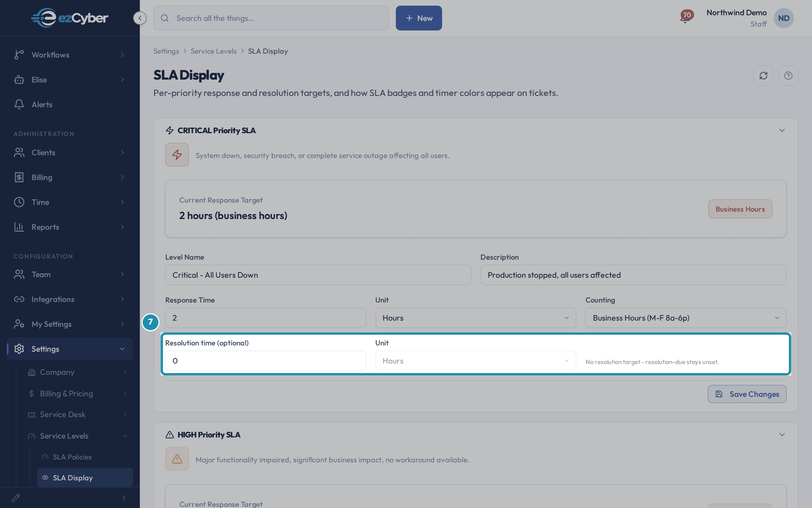
Task: Expand the Workflows menu chevron
Action: [122, 55]
